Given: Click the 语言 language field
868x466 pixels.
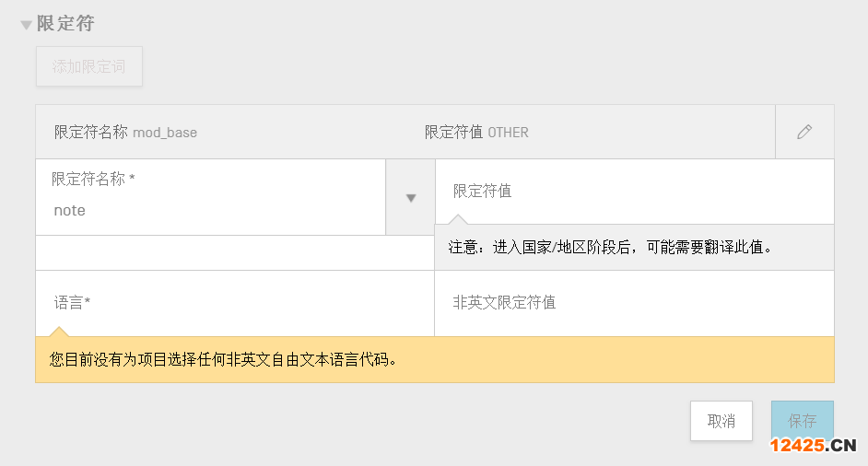Looking at the screenshot, I should point(234,302).
